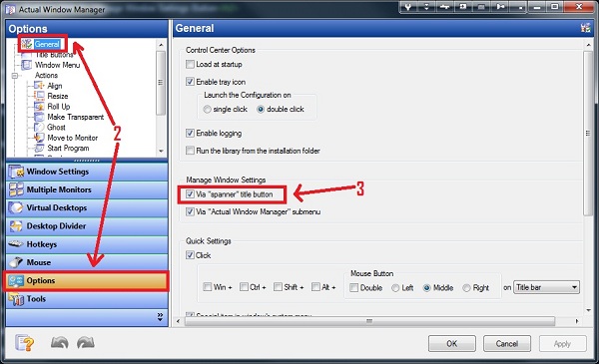The height and width of the screenshot is (364, 599).
Task: Click the Move to Monitor action icon
Action: click(39, 138)
